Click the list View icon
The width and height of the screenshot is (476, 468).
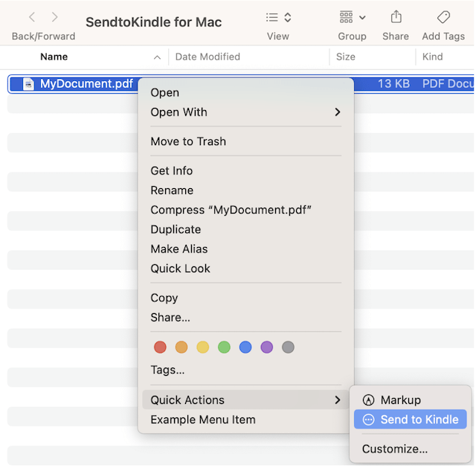pyautogui.click(x=277, y=17)
